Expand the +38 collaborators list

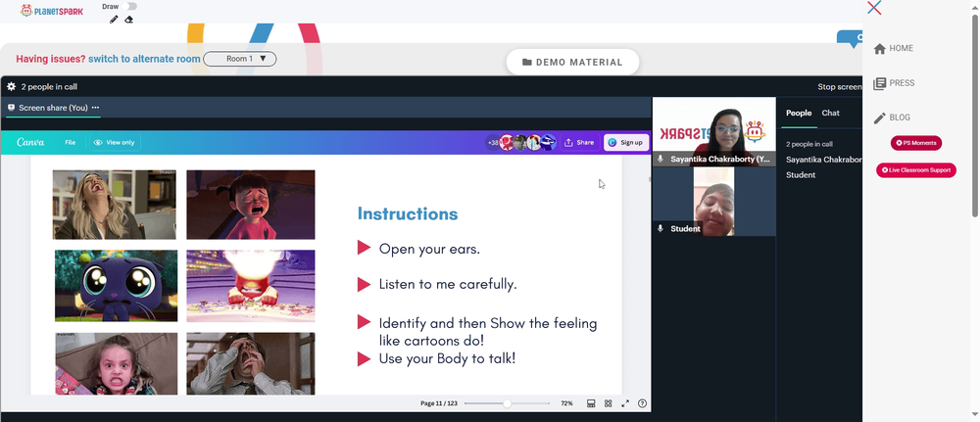click(x=493, y=142)
